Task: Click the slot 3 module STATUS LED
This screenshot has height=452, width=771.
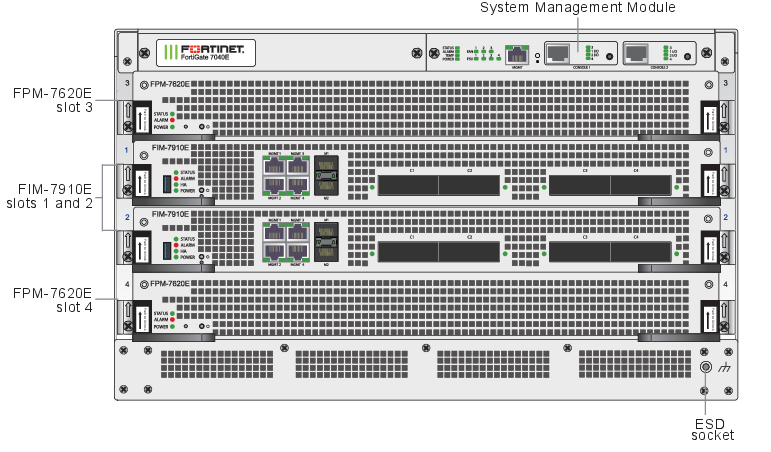Action: coord(173,114)
